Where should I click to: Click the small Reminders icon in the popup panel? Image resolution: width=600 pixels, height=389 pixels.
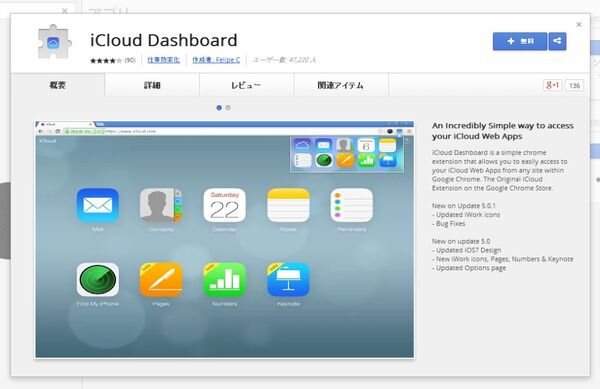click(x=302, y=160)
